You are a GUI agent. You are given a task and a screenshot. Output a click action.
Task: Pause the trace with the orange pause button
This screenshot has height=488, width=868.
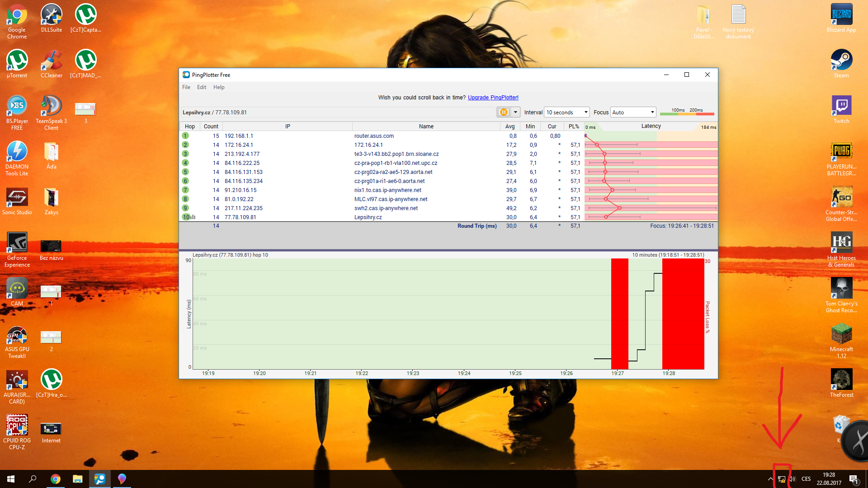pyautogui.click(x=503, y=112)
